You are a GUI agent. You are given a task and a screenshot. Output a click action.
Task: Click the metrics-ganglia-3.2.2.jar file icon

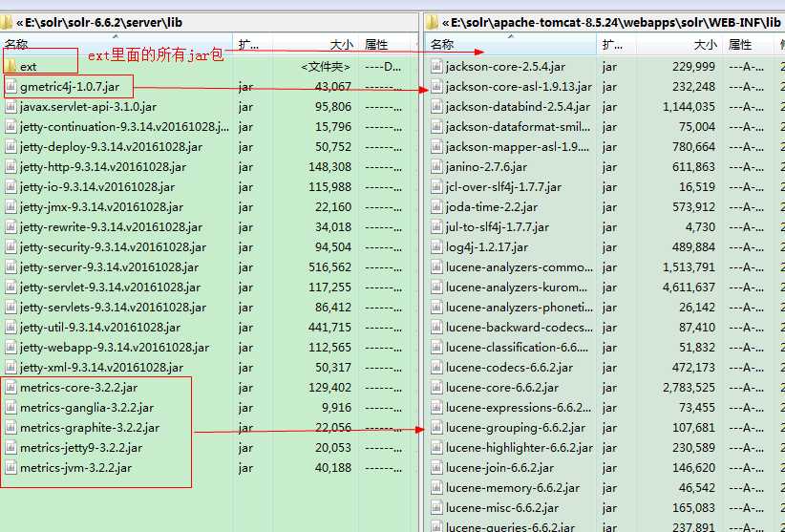[x=11, y=408]
